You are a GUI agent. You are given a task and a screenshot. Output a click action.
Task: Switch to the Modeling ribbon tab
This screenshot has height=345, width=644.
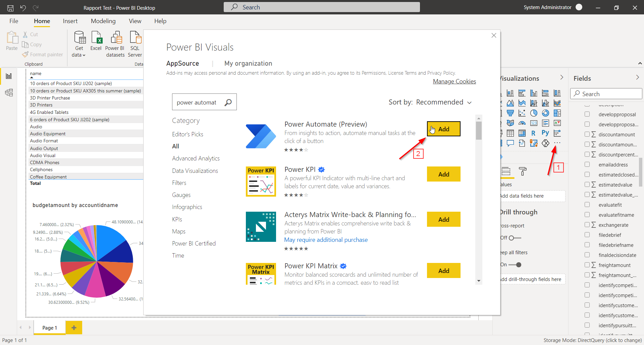(103, 21)
